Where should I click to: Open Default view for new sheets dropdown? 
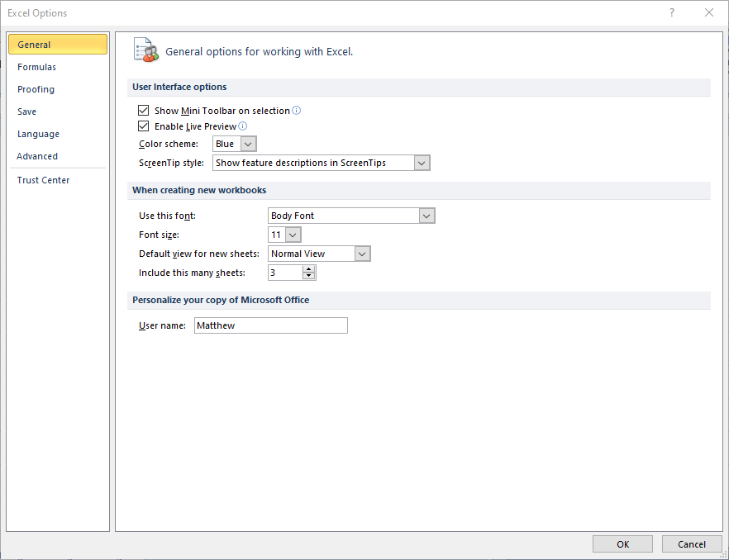[x=362, y=254]
